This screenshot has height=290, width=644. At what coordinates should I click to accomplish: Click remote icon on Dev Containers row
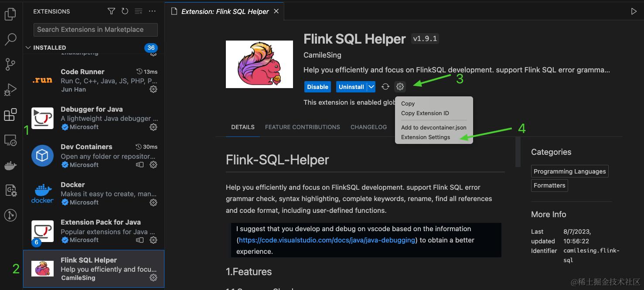point(140,165)
